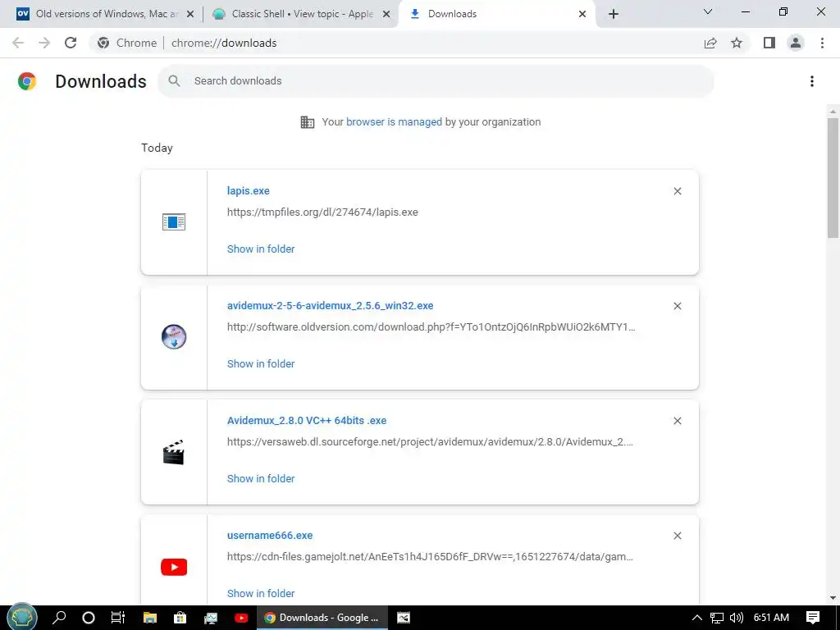Image resolution: width=840 pixels, height=630 pixels.
Task: Open the red YouTube-style taskbar app
Action: click(x=241, y=618)
